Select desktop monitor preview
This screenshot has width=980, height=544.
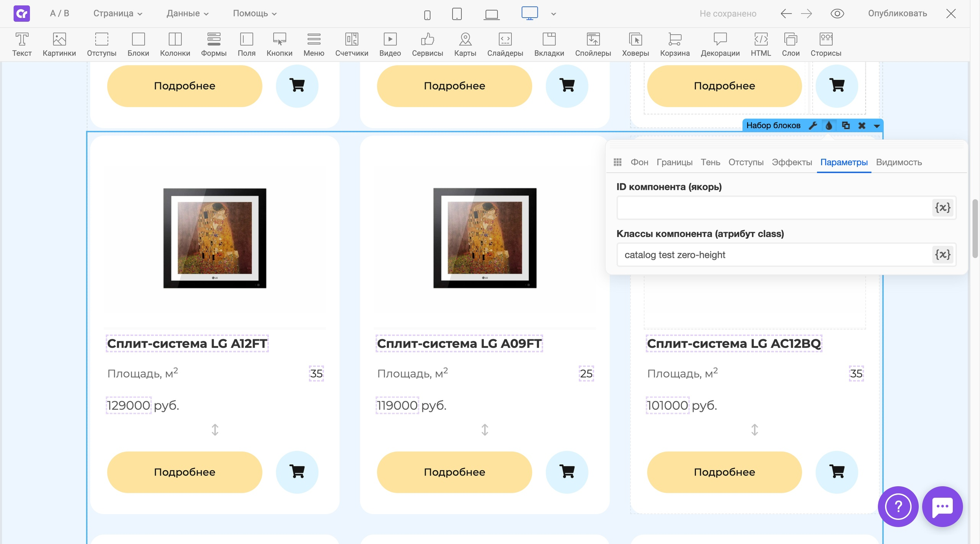[x=529, y=13]
